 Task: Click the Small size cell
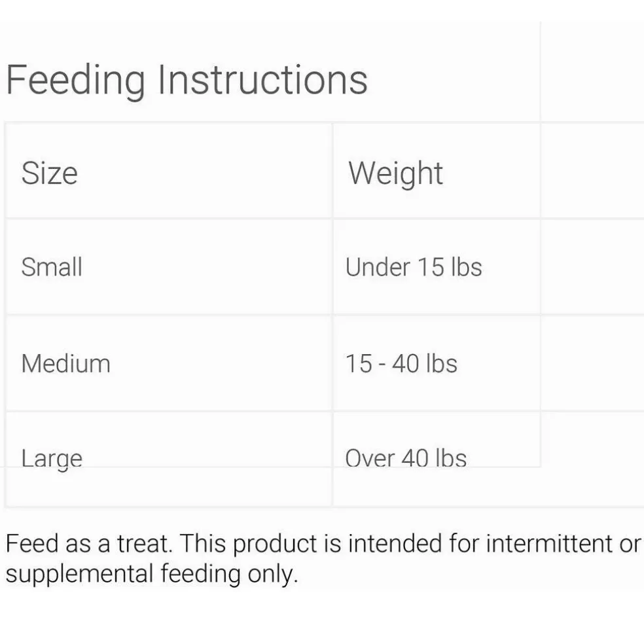[168, 267]
